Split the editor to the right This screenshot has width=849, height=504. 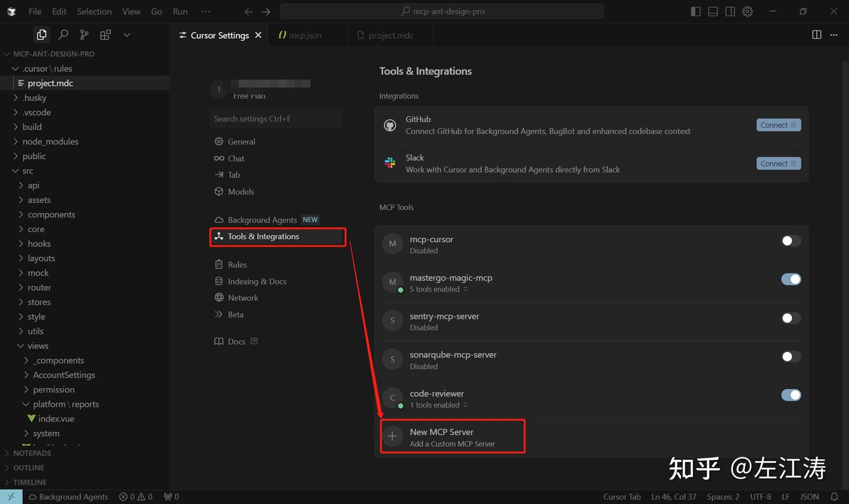tap(817, 35)
